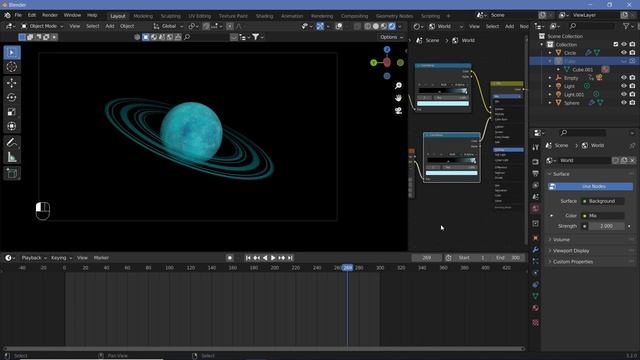640x360 pixels.
Task: Open the Global transform orientation dropdown
Action: click(168, 26)
